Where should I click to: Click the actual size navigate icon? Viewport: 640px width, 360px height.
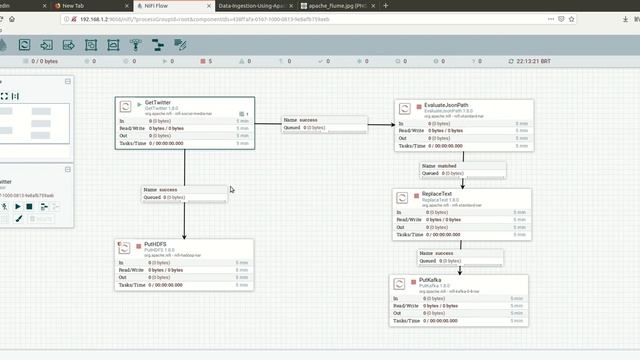click(16, 96)
